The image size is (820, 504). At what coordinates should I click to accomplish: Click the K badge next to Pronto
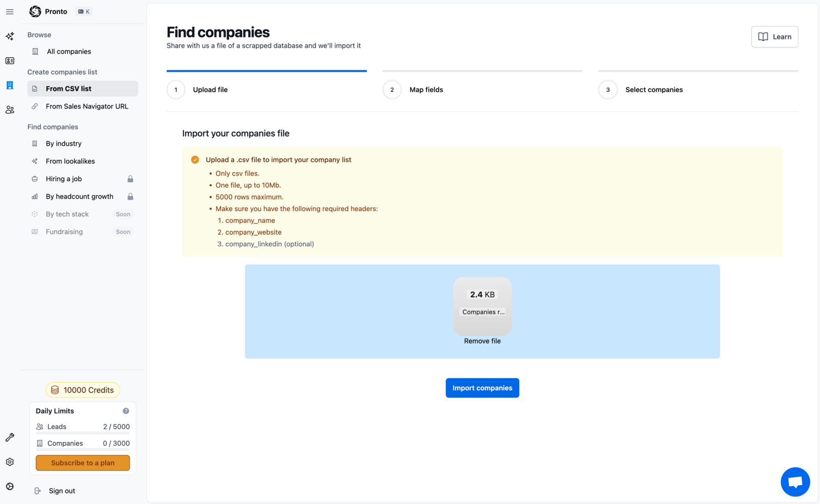84,11
